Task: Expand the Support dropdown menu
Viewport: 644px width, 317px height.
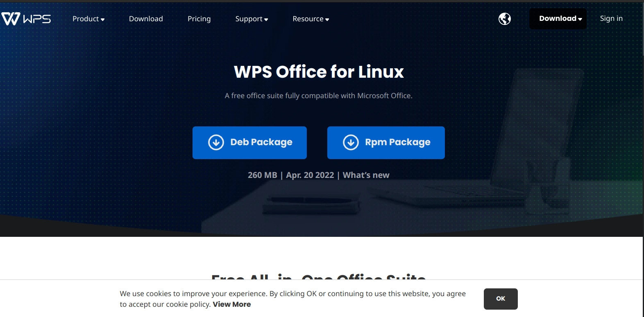Action: point(252,19)
